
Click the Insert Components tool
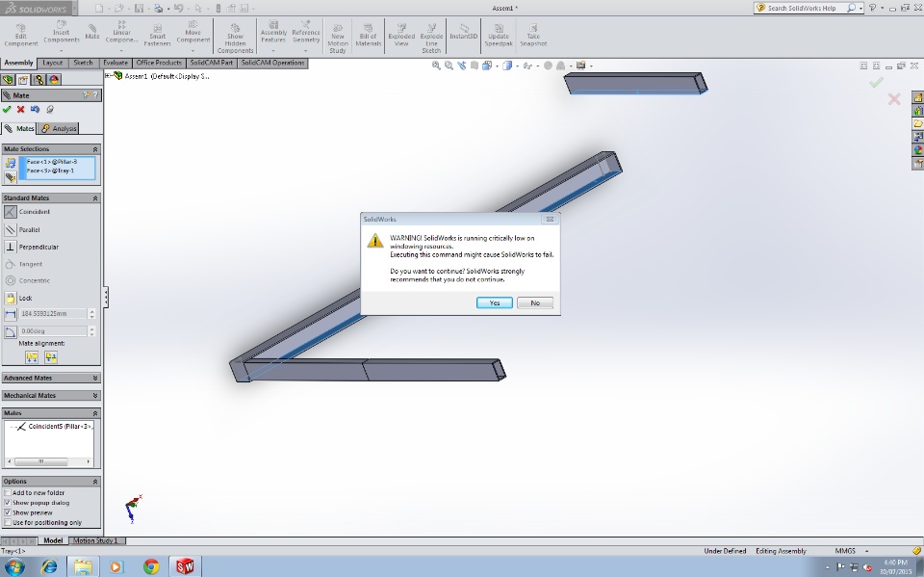[x=62, y=33]
